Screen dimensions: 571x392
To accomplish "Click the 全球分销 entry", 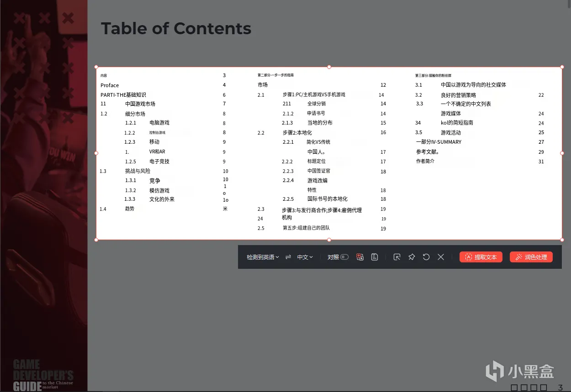I will pyautogui.click(x=317, y=104).
